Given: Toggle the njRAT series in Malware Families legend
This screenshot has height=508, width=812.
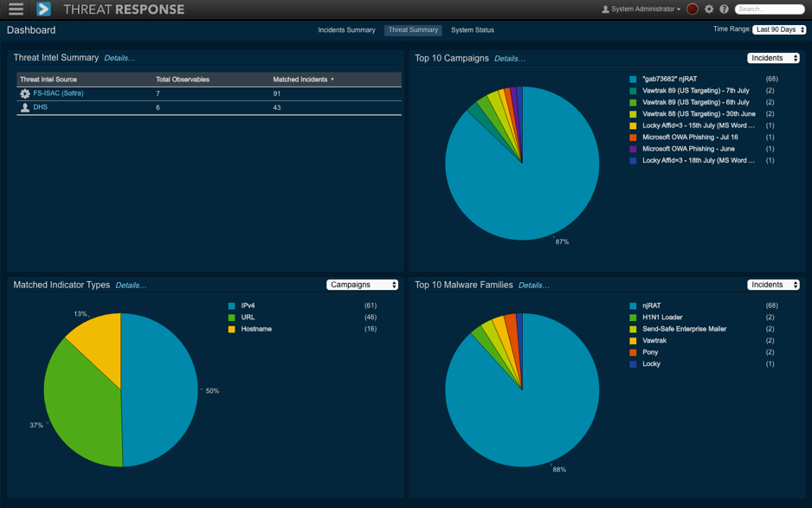Looking at the screenshot, I should [x=651, y=305].
